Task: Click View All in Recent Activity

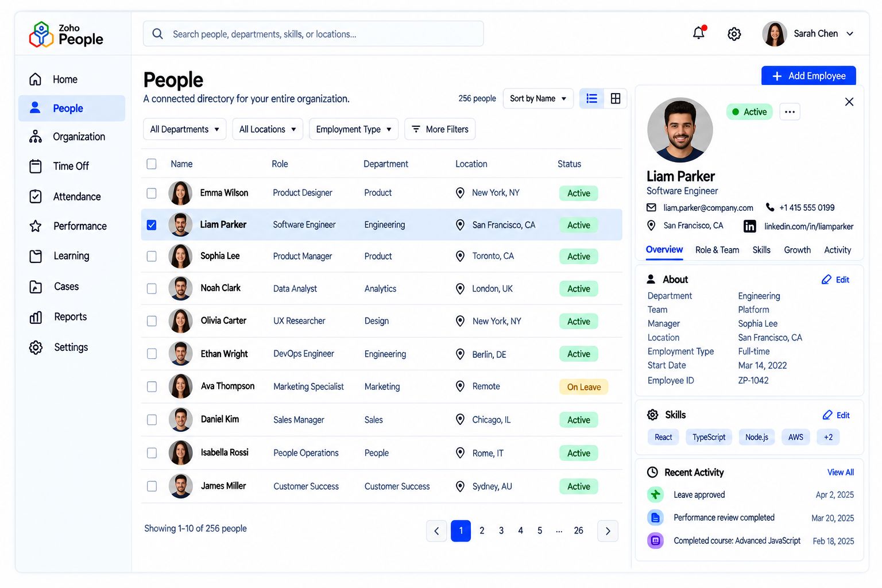Action: point(840,472)
